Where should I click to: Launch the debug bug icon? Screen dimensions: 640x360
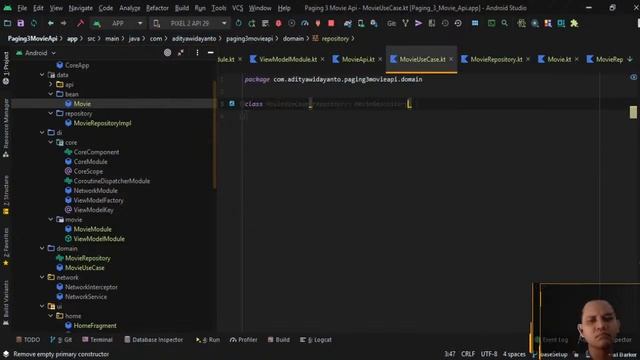pos(278,23)
